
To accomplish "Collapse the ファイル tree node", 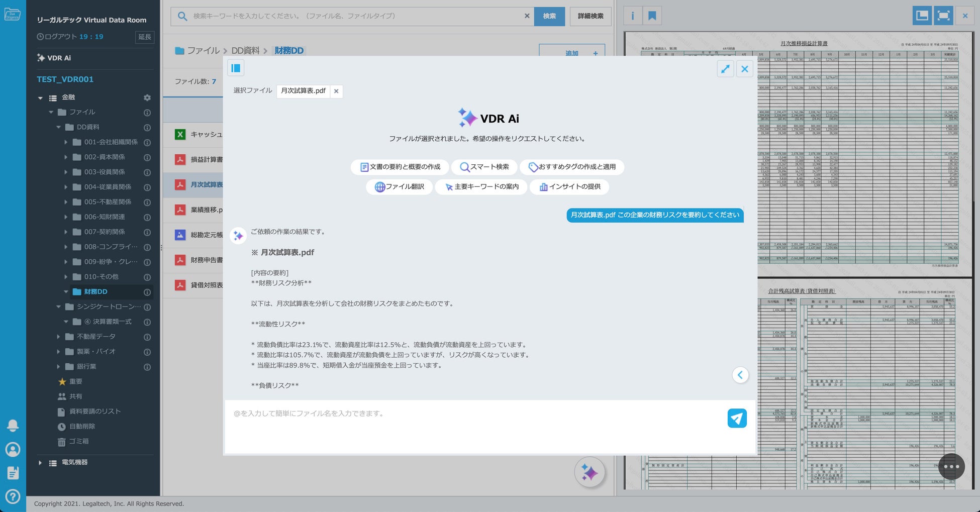I will pos(51,112).
